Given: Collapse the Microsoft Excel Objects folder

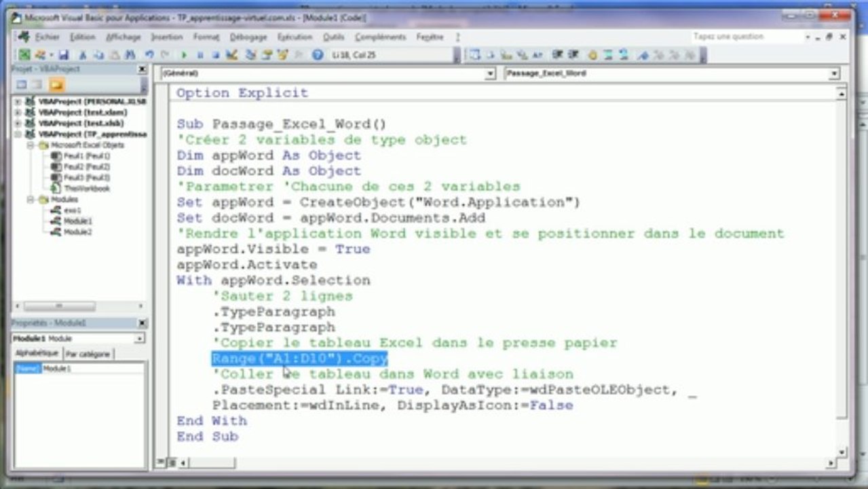Looking at the screenshot, I should pyautogui.click(x=30, y=145).
